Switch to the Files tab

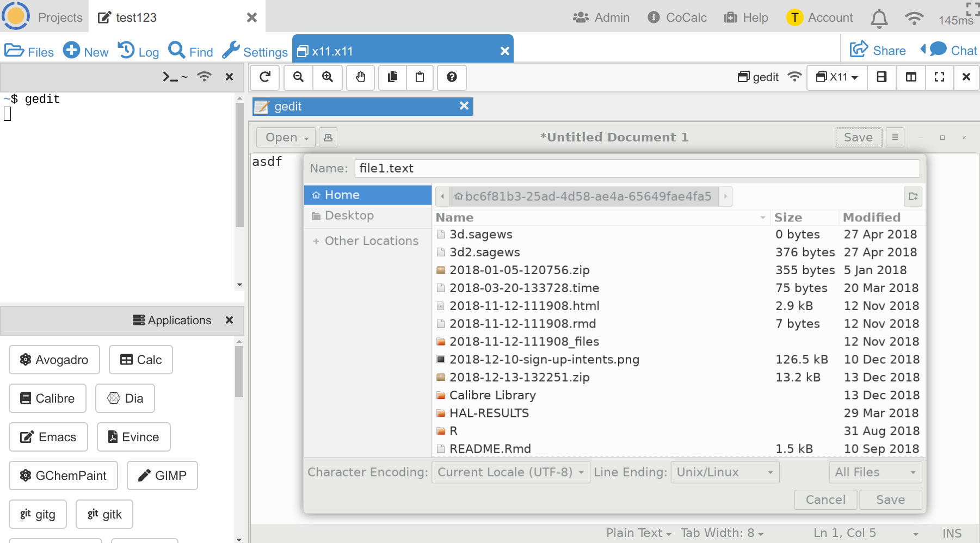click(29, 52)
